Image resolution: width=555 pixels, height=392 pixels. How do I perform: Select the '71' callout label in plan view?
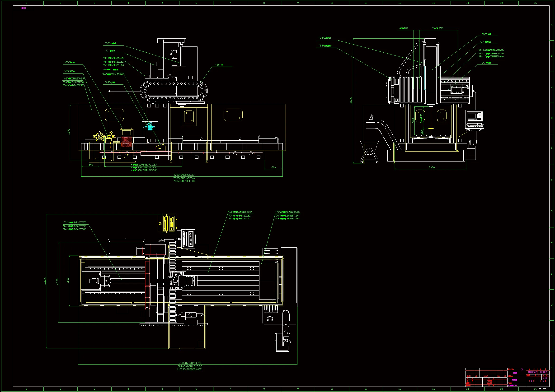tap(75, 223)
